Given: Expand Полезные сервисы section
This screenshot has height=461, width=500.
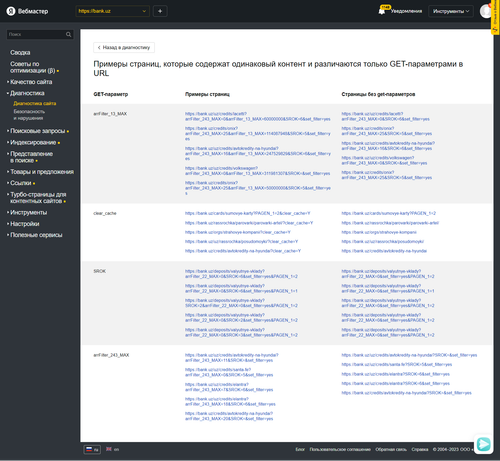Looking at the screenshot, I should [36, 235].
